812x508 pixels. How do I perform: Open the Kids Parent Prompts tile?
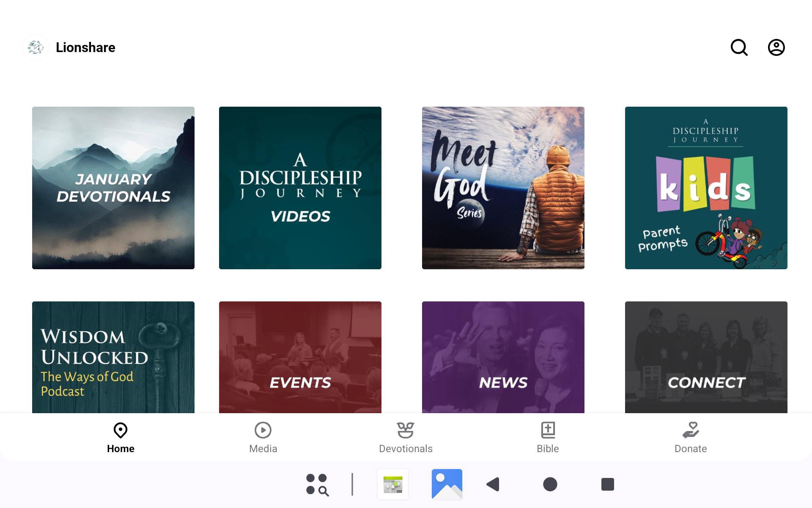coord(706,188)
